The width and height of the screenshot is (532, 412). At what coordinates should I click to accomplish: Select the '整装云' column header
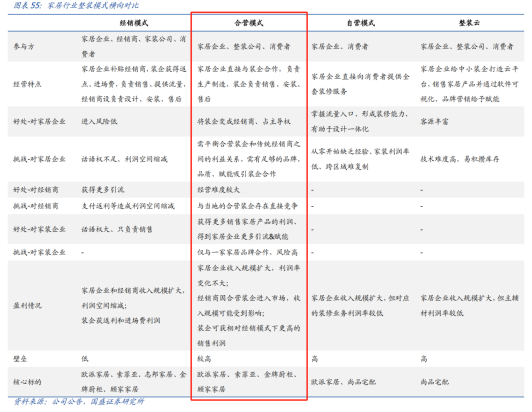click(x=470, y=23)
